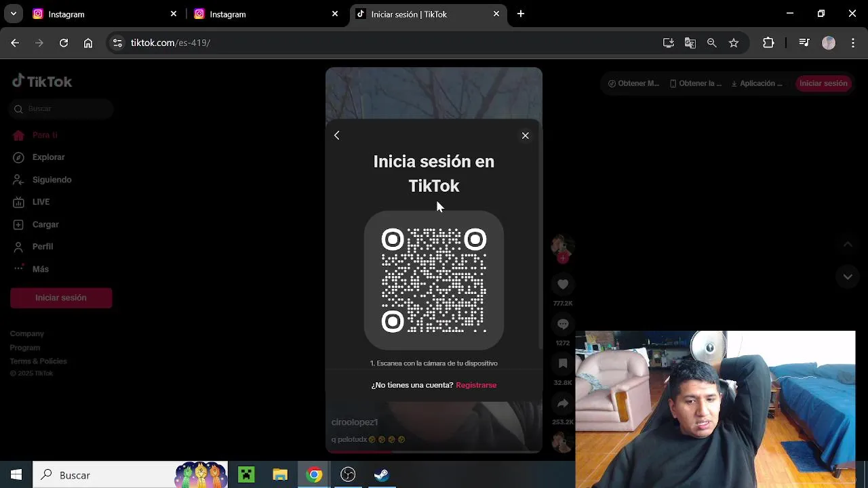Open the creator avatar beside video
Viewport: 868px width, 488px height.
click(562, 245)
